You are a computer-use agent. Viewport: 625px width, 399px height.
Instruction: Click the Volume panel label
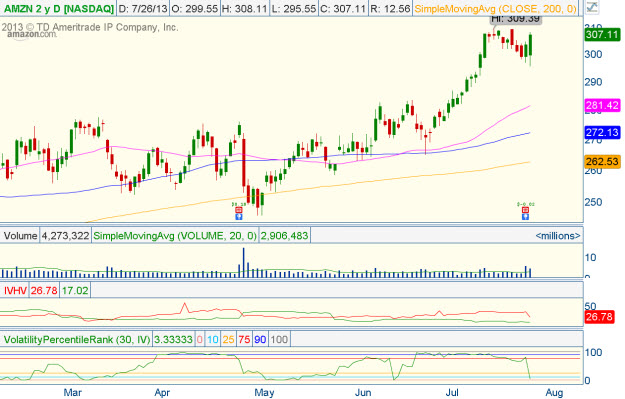pyautogui.click(x=20, y=236)
